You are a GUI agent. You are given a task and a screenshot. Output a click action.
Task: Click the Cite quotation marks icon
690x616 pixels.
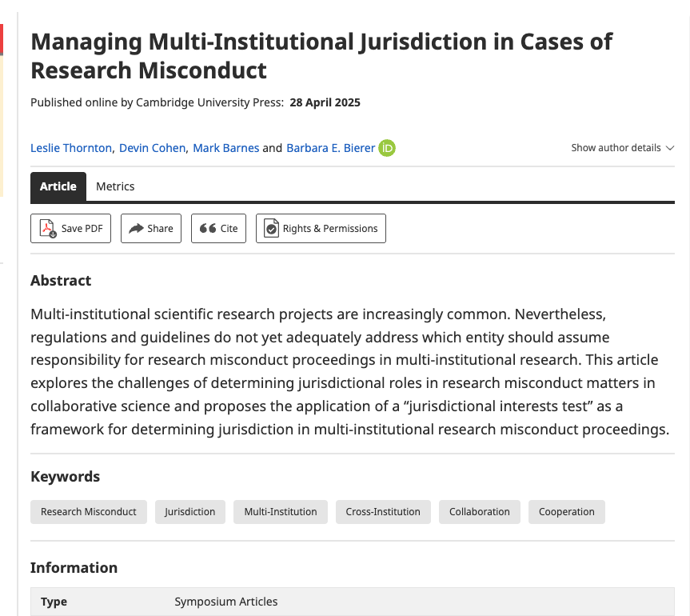tap(208, 229)
